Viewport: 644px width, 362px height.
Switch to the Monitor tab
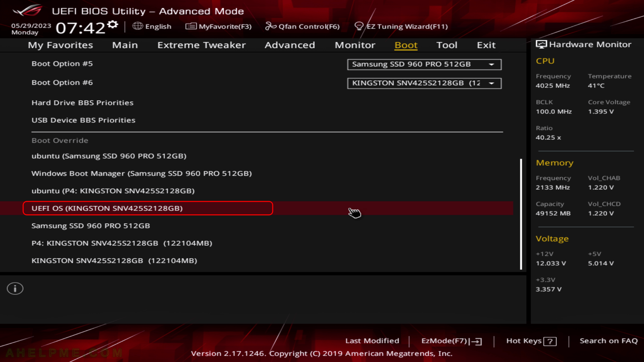[355, 45]
